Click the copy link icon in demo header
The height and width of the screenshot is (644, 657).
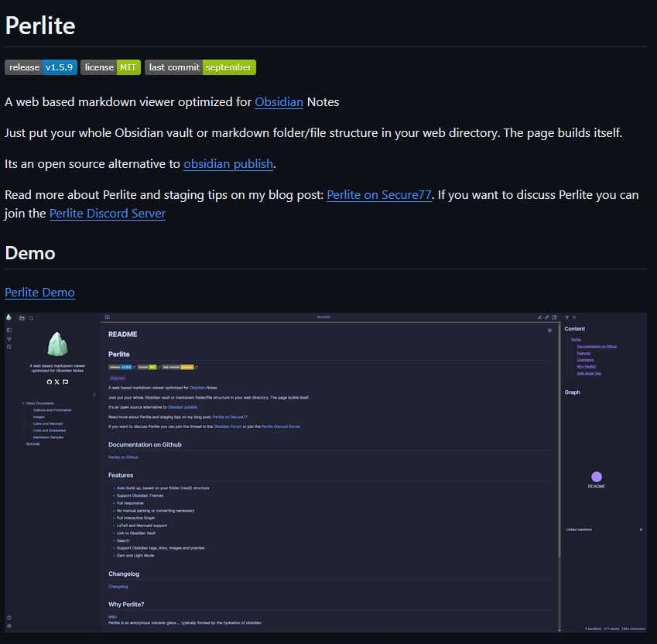coord(547,317)
